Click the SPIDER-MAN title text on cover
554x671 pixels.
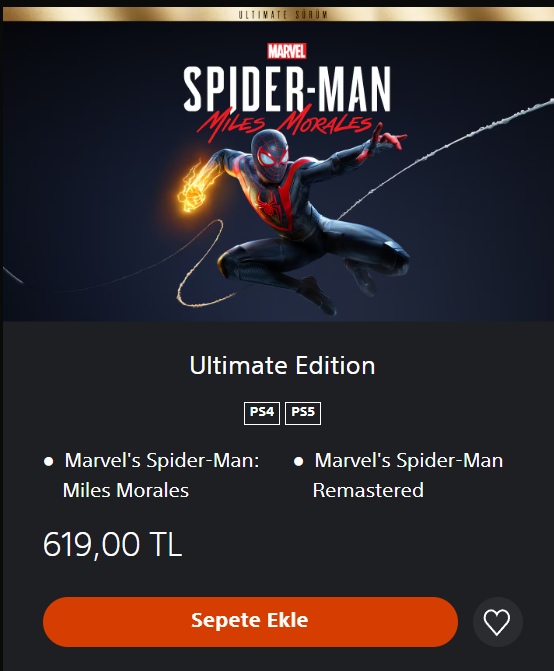pos(287,88)
